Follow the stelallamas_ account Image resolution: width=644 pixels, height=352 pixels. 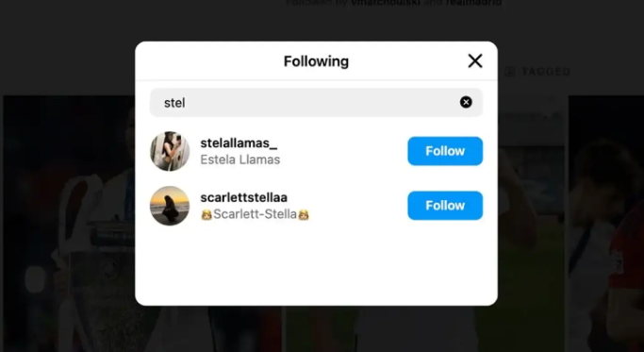(445, 151)
